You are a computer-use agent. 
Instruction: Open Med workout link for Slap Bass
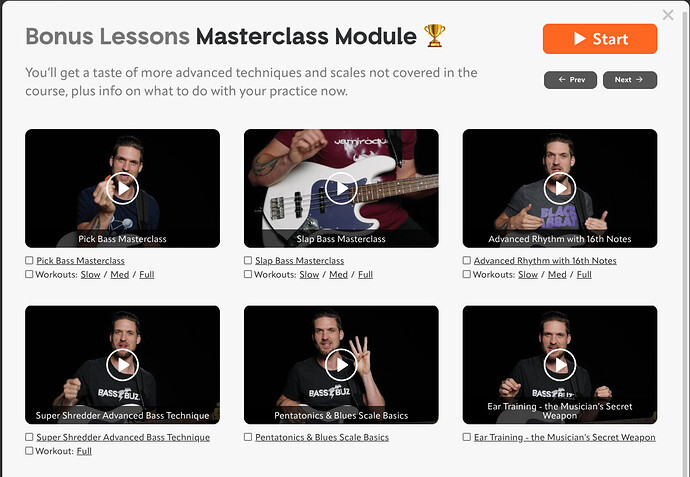(x=338, y=275)
